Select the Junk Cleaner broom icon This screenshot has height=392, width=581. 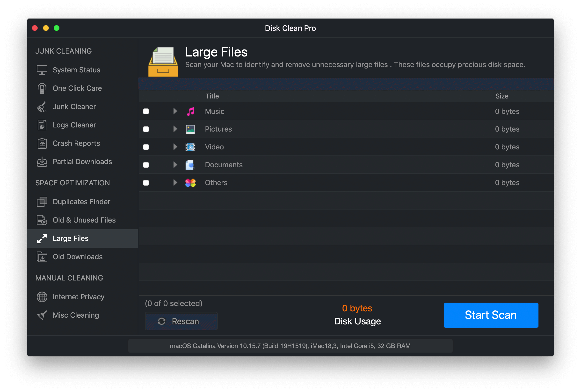pos(42,107)
